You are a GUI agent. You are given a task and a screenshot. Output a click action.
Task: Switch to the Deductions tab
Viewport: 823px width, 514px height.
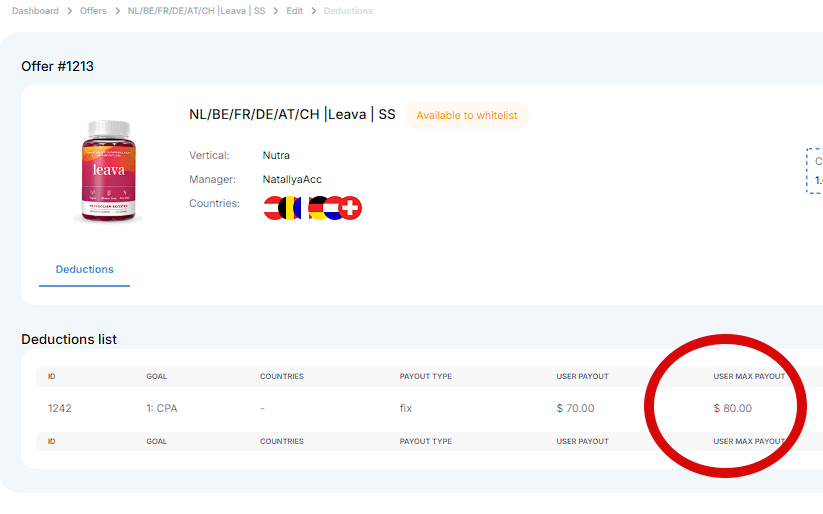click(x=85, y=269)
